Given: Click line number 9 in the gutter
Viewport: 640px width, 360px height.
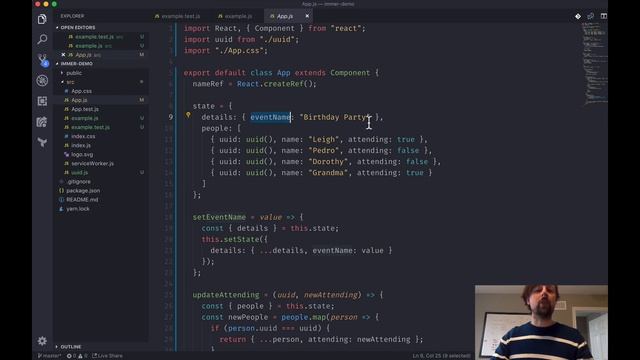Looking at the screenshot, I should click(x=171, y=117).
